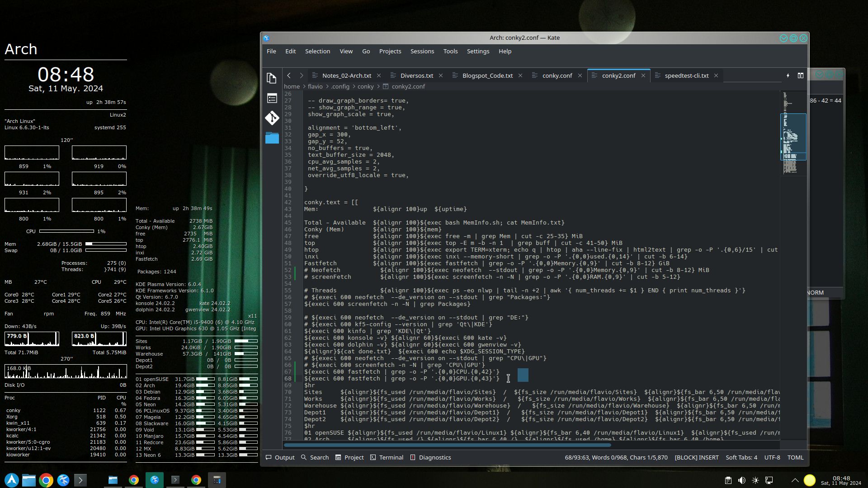Click the split view icon in tab bar

801,75
